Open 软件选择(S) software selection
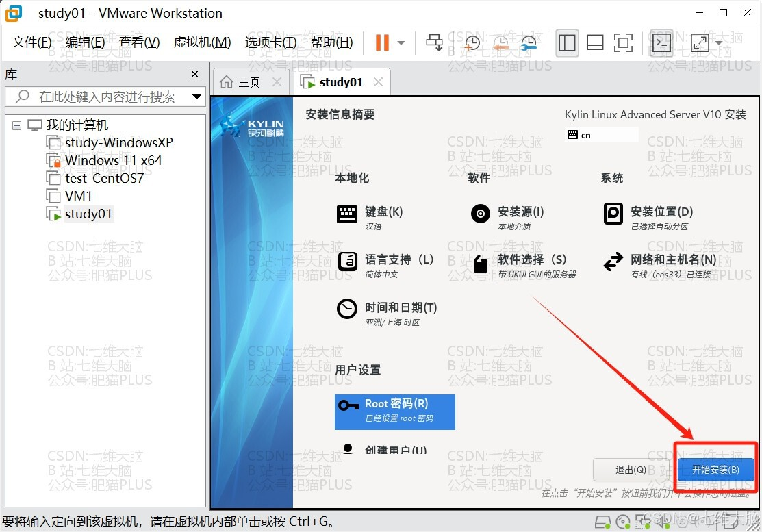The width and height of the screenshot is (762, 532). [525, 265]
